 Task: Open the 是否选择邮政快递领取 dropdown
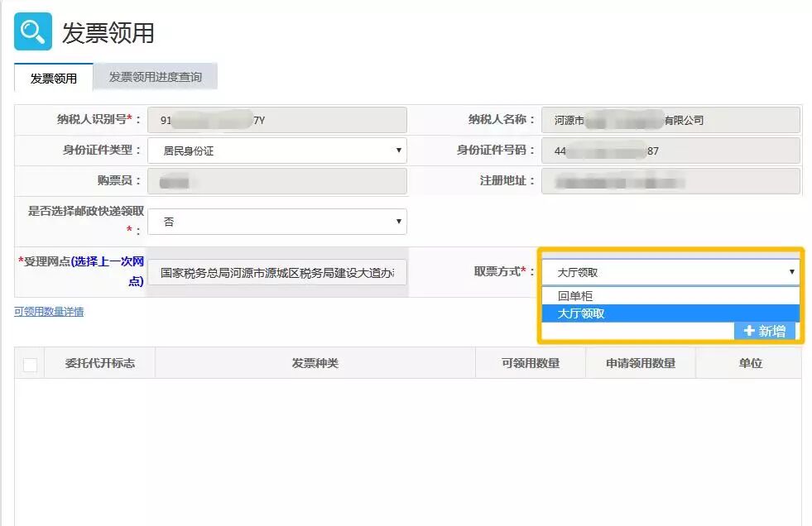[277, 221]
